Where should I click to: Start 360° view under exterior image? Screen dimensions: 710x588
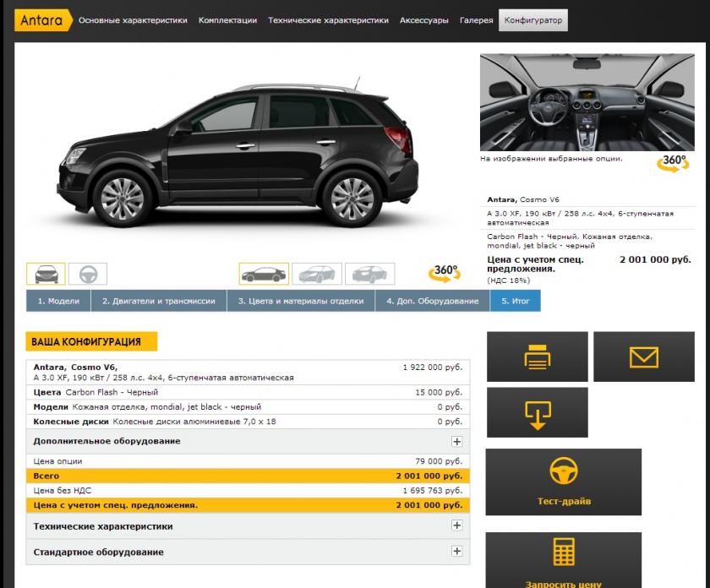445,274
